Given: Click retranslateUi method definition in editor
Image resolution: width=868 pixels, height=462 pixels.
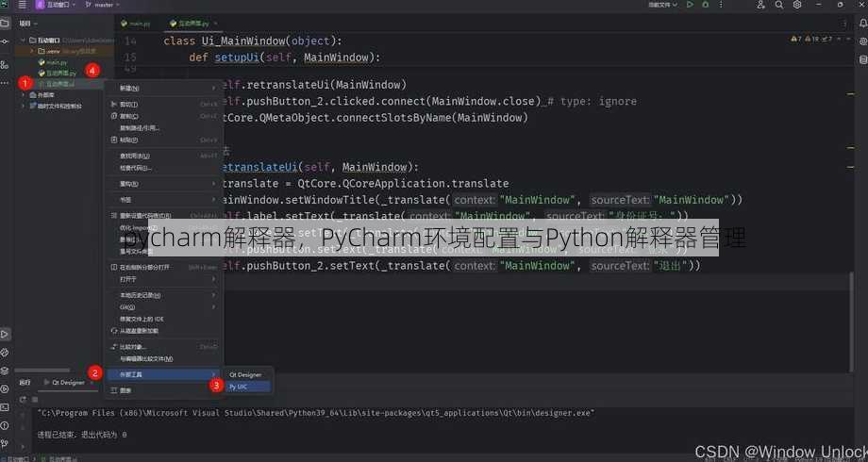Looking at the screenshot, I should (x=259, y=167).
